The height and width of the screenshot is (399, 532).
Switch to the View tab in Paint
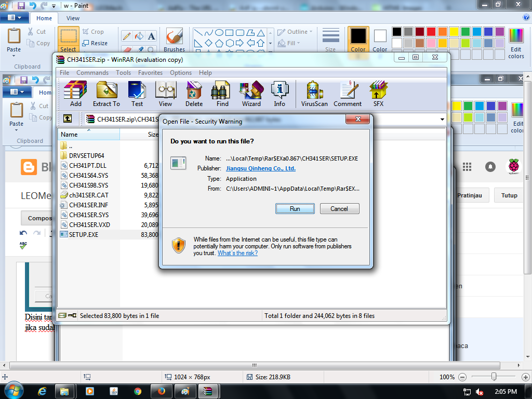pyautogui.click(x=73, y=18)
